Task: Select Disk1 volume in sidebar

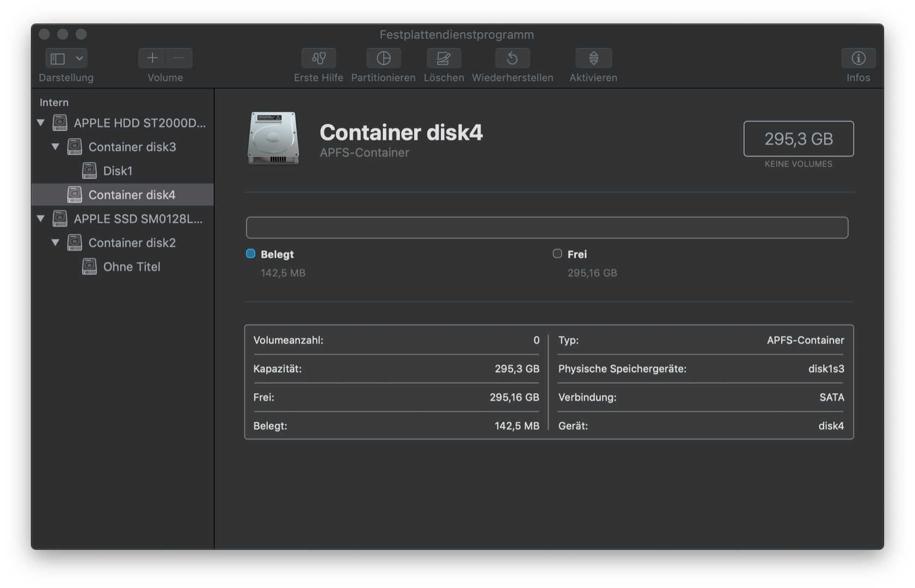Action: click(118, 171)
